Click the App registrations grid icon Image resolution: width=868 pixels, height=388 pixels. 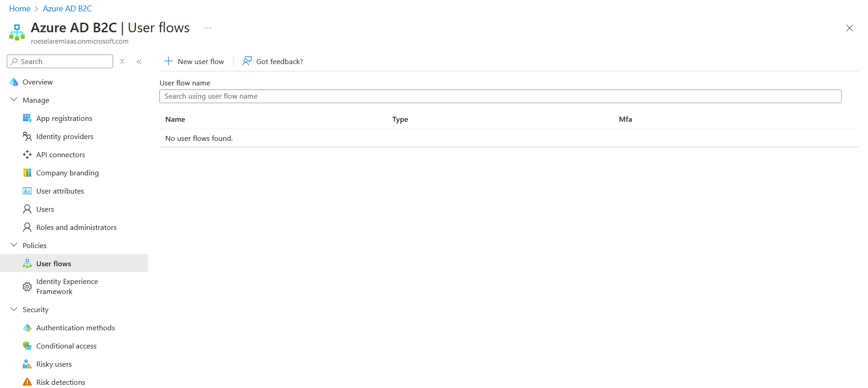click(27, 118)
